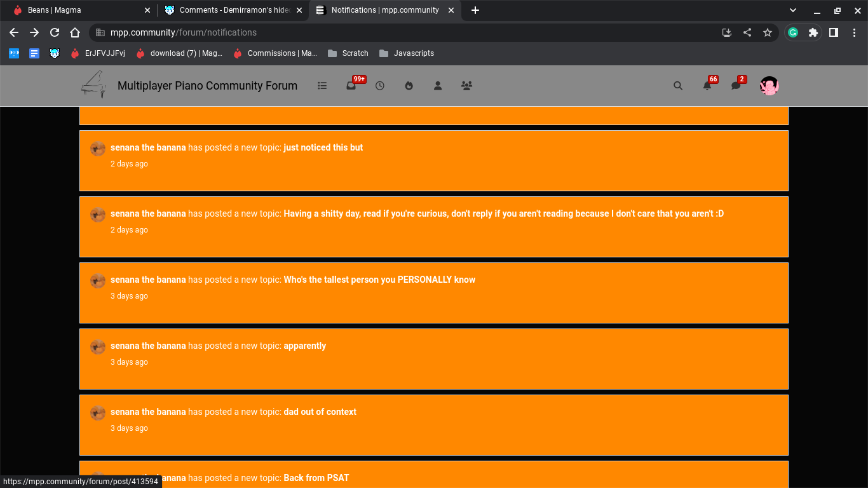Screen dimensions: 868x488
Task: Bookmark this page with the star icon
Action: (x=768, y=32)
